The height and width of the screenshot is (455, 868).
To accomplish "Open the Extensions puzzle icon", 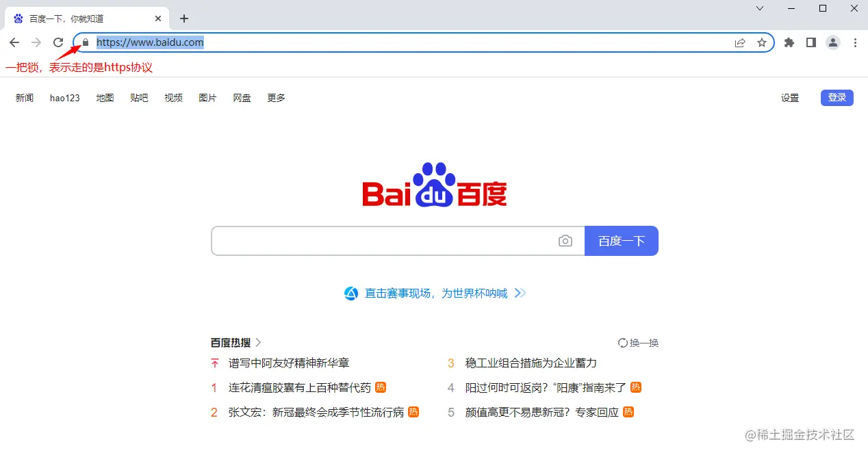I will pos(789,42).
